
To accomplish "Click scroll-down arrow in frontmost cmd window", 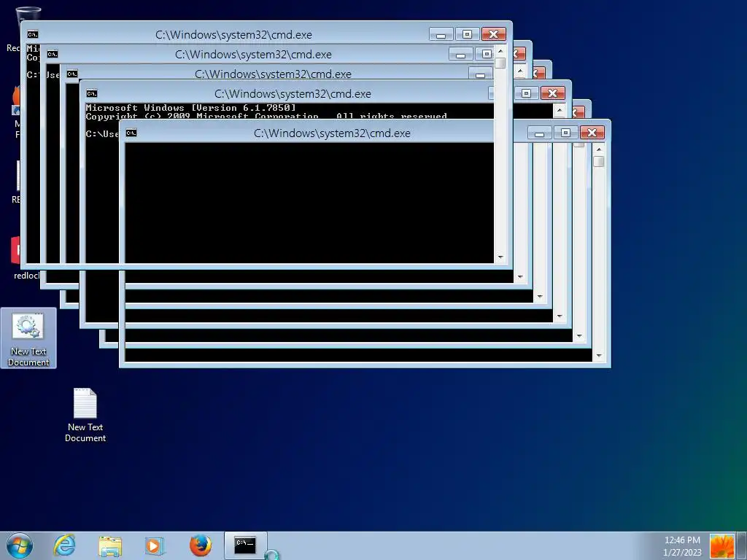I will pyautogui.click(x=599, y=355).
